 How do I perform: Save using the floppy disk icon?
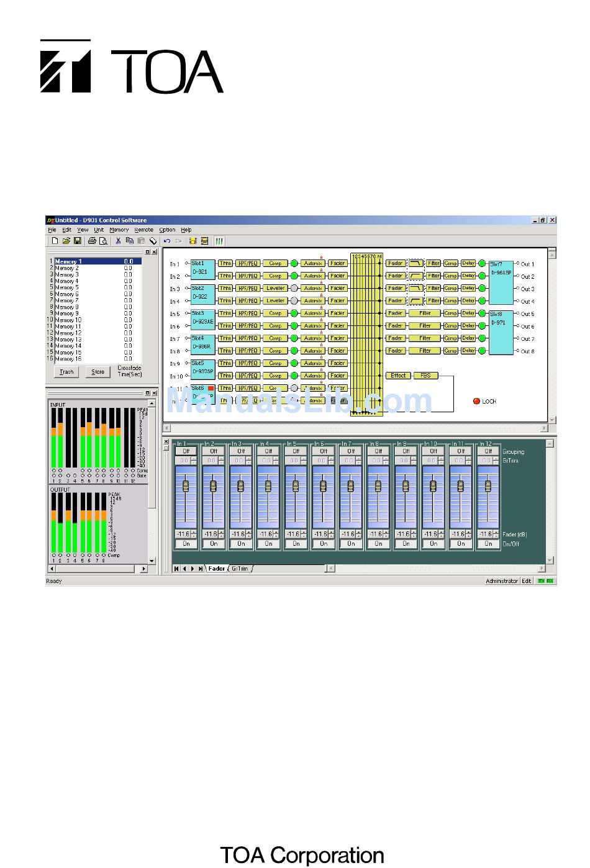click(x=78, y=241)
